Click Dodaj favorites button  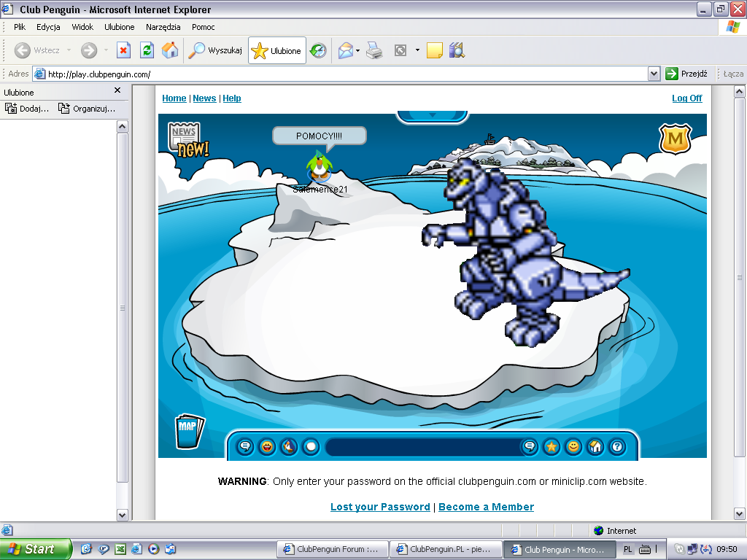pyautogui.click(x=27, y=109)
